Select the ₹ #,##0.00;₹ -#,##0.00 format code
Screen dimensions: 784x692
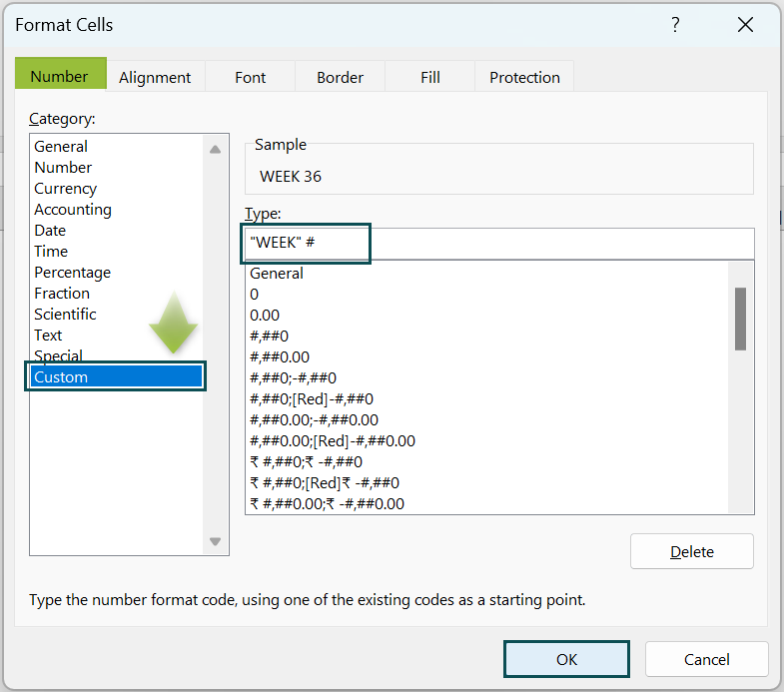tap(487, 504)
